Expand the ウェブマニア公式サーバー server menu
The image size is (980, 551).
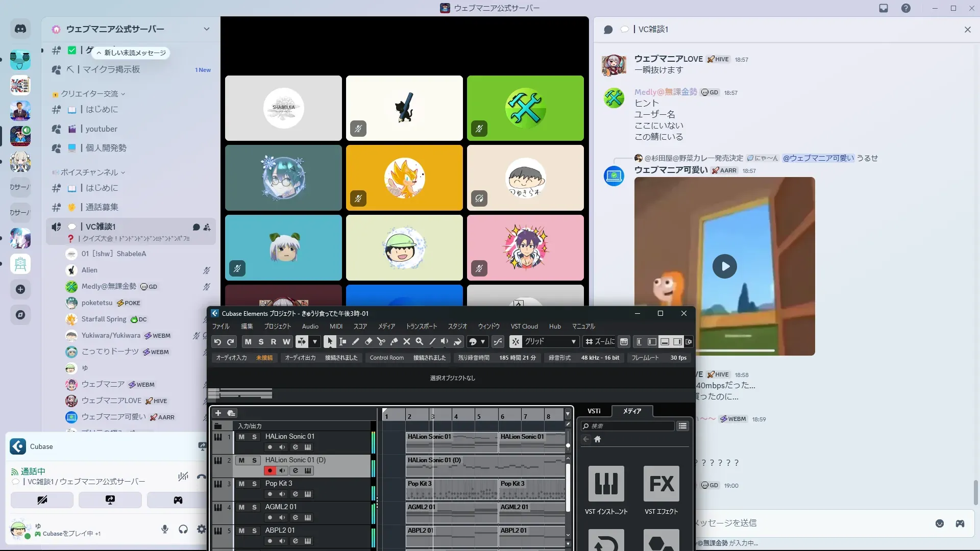[206, 29]
